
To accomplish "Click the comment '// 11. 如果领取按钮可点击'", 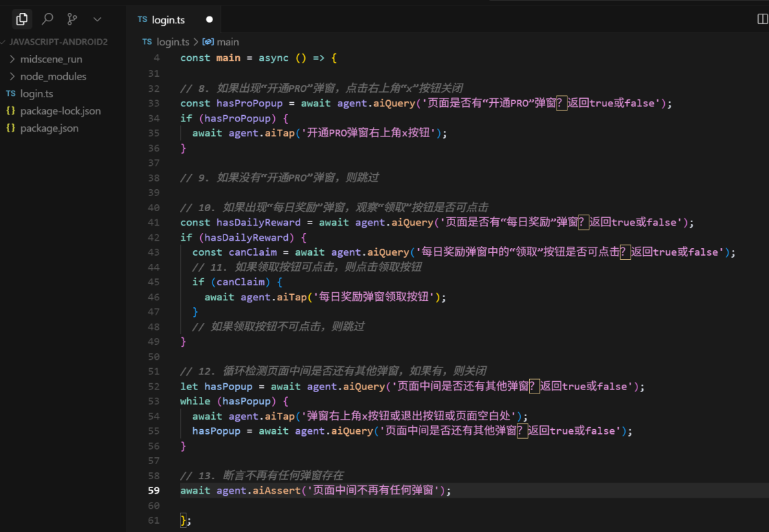I will [x=306, y=267].
